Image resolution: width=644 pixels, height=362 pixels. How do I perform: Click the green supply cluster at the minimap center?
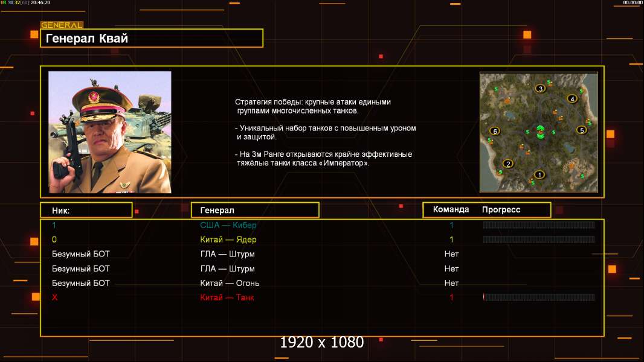[x=541, y=132]
